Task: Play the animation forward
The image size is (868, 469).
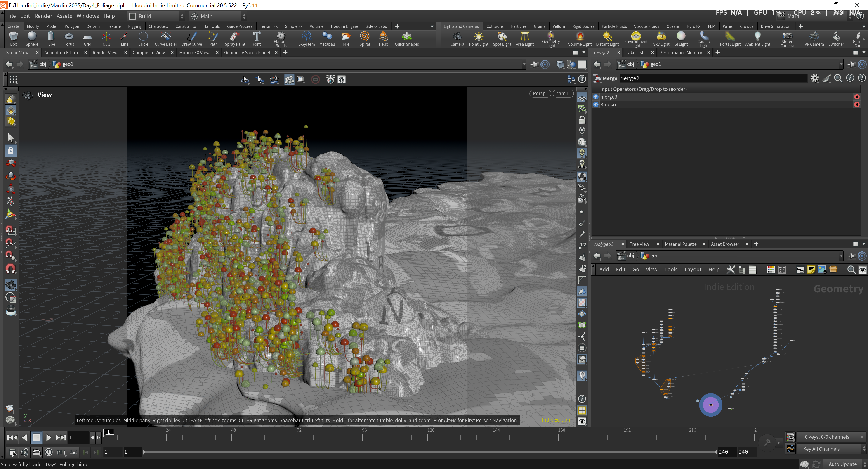Action: click(x=49, y=437)
